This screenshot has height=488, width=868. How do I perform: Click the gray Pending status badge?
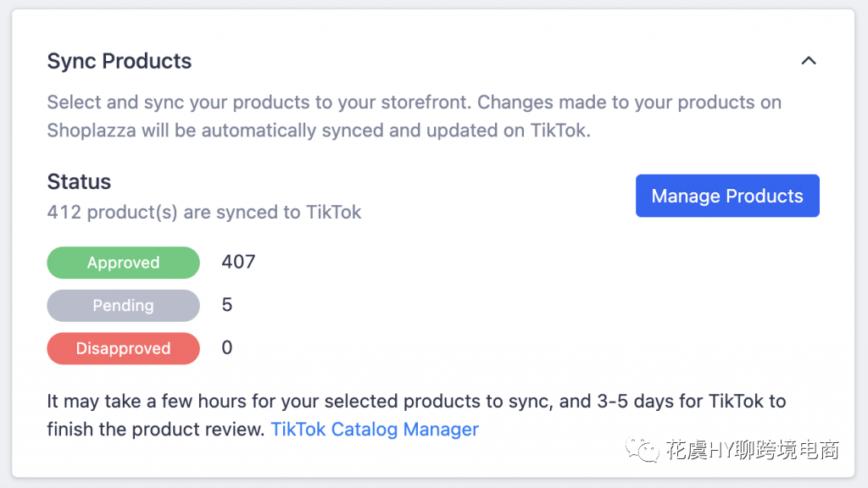click(x=123, y=305)
